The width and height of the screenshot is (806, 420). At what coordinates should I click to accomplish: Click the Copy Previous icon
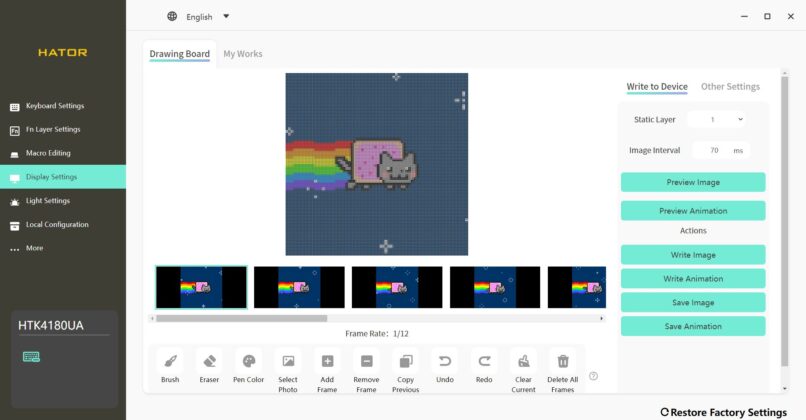pos(406,361)
